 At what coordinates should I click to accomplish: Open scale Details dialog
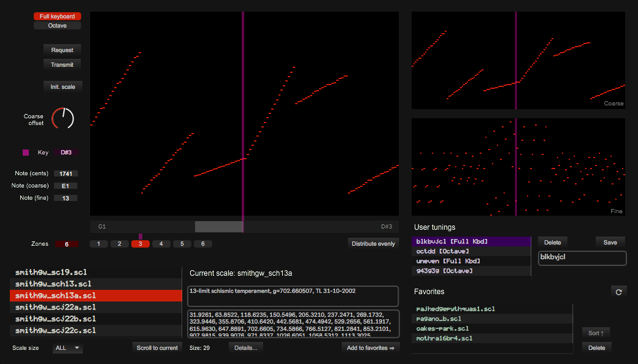[245, 347]
